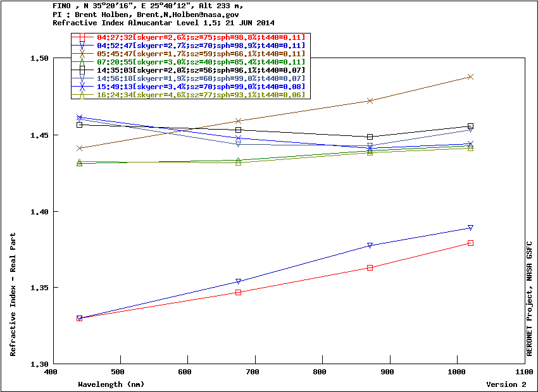Image resolution: width=538 pixels, height=392 pixels.
Task: Click the red square data point at 1020 nm
Action: pyautogui.click(x=470, y=243)
